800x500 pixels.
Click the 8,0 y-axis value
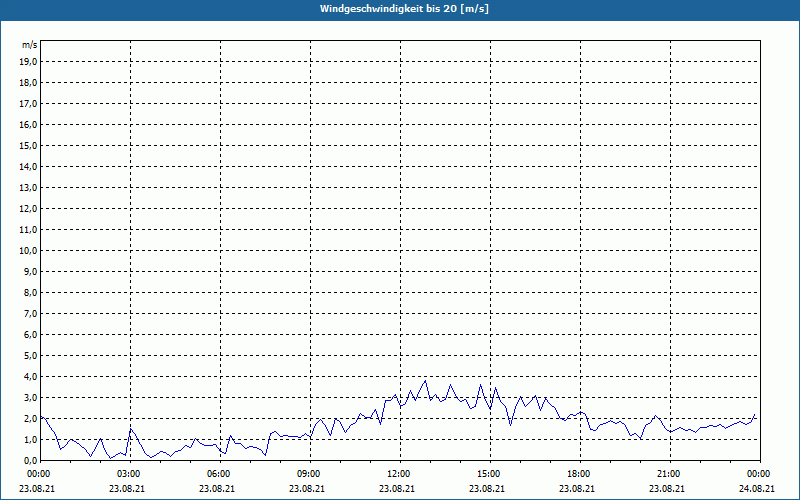coord(30,292)
